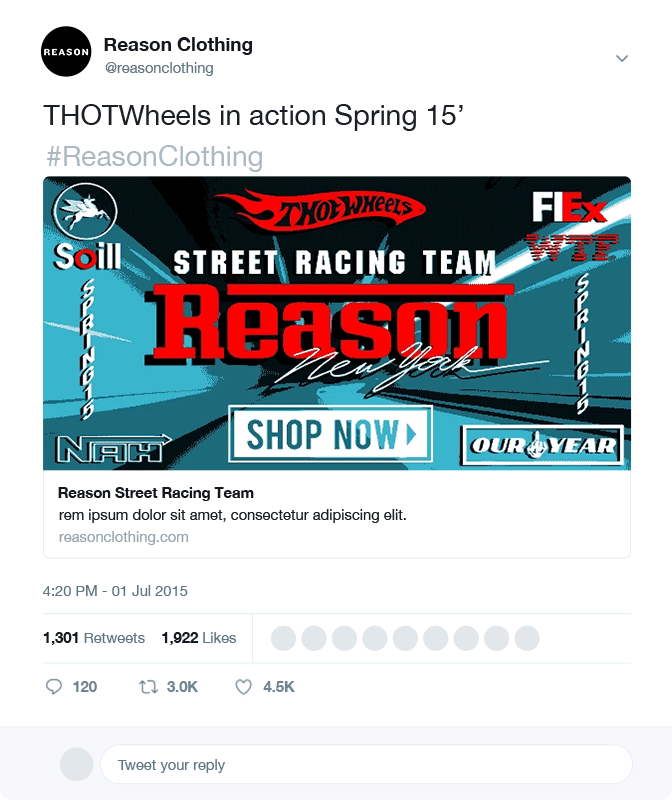The height and width of the screenshot is (800, 672).
Task: Click the reply speech bubble icon
Action: click(x=54, y=686)
